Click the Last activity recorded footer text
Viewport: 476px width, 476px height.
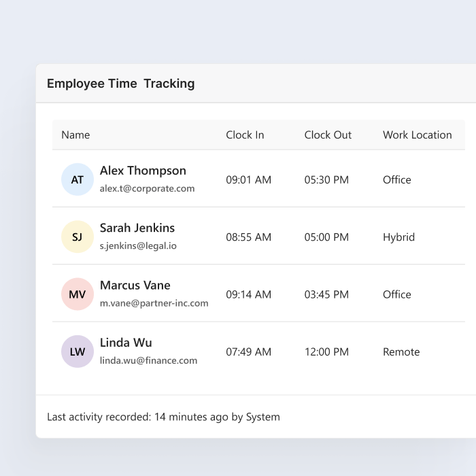tap(163, 417)
